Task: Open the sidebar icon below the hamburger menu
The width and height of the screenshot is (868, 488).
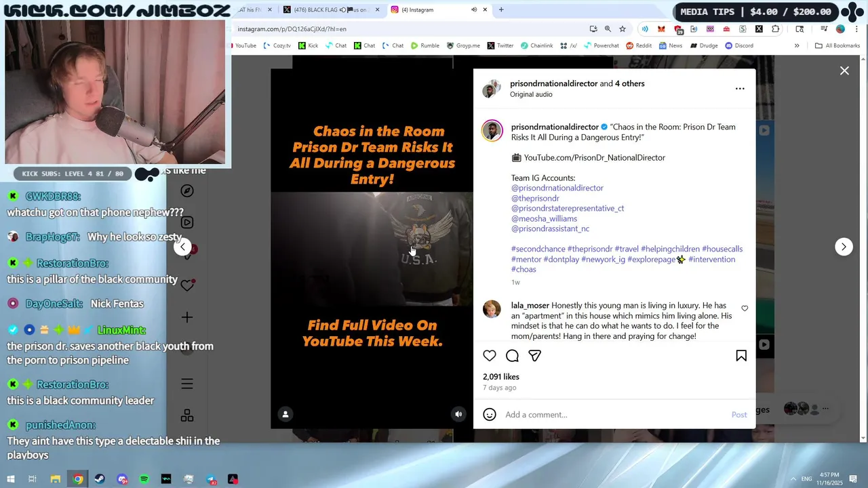Action: (187, 415)
